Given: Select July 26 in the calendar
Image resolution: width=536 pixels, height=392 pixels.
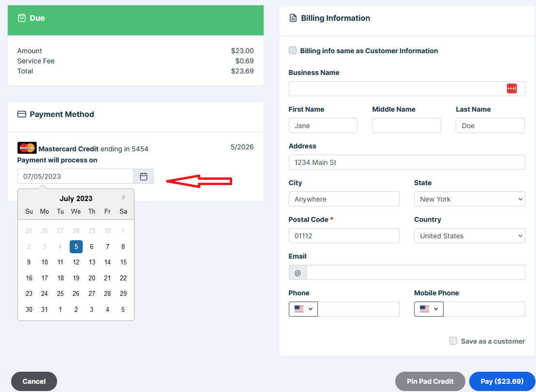Looking at the screenshot, I should point(76,294).
